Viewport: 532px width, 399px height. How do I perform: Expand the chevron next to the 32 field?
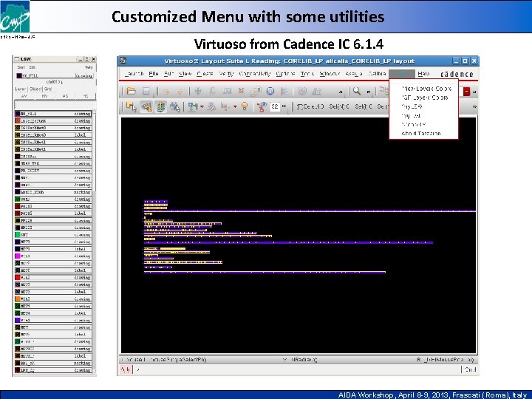click(284, 106)
